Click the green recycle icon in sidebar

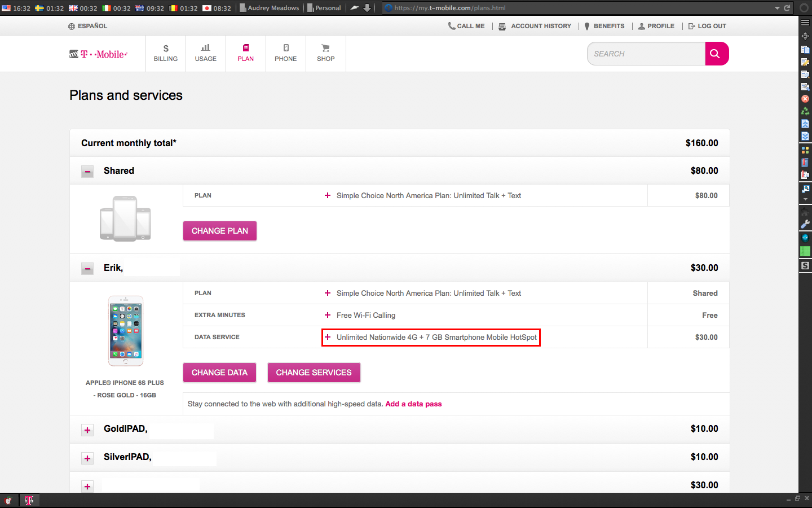[x=805, y=111]
